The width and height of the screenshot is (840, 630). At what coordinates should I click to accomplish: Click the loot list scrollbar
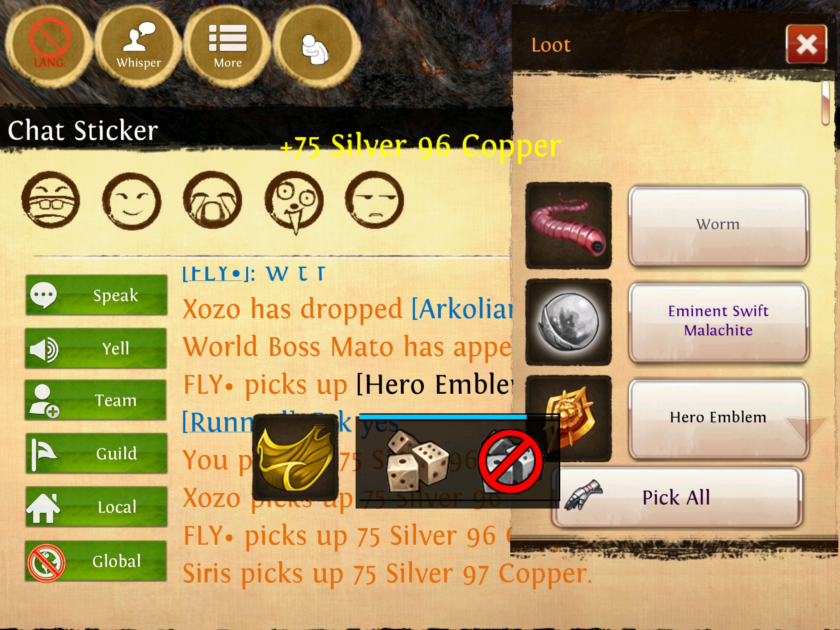826,103
